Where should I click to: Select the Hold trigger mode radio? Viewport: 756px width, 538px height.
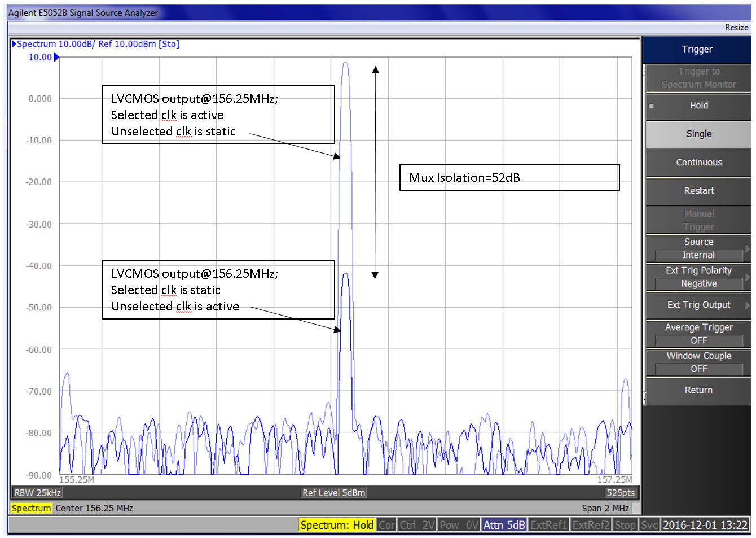click(x=698, y=106)
